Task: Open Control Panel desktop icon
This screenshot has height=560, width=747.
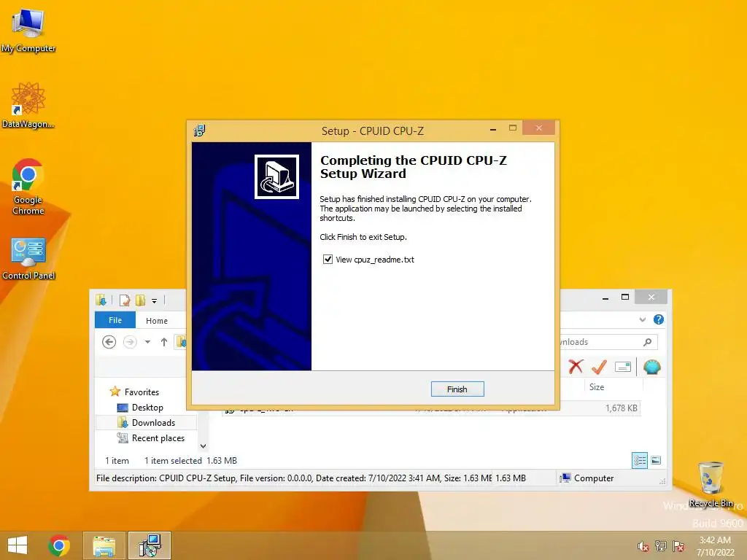Action: (28, 258)
